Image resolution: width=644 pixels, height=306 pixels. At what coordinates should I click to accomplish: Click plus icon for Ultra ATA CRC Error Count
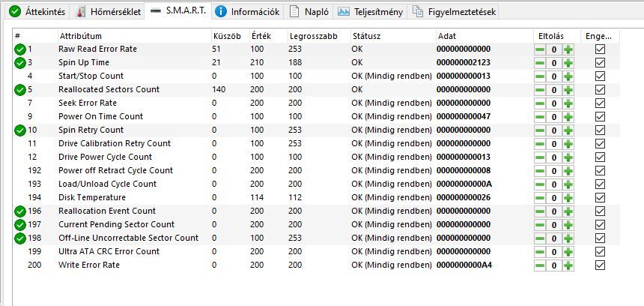(x=568, y=252)
